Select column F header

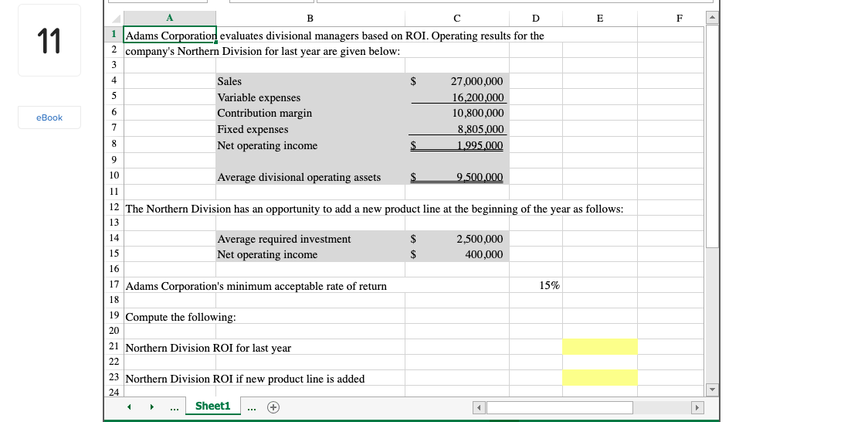click(x=680, y=19)
